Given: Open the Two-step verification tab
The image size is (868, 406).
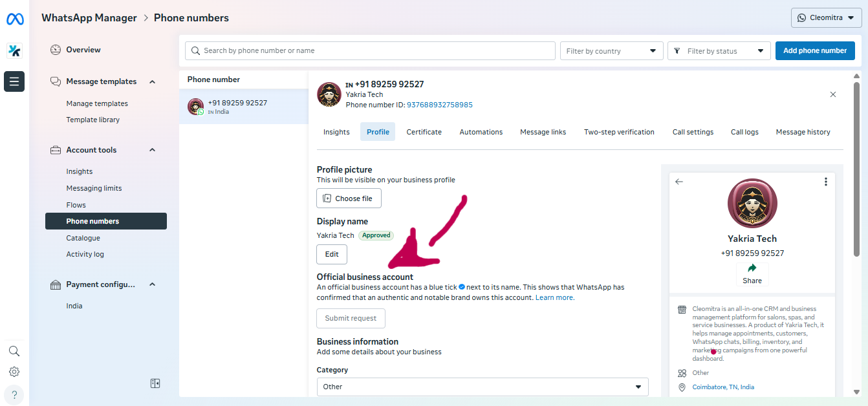Looking at the screenshot, I should point(619,132).
